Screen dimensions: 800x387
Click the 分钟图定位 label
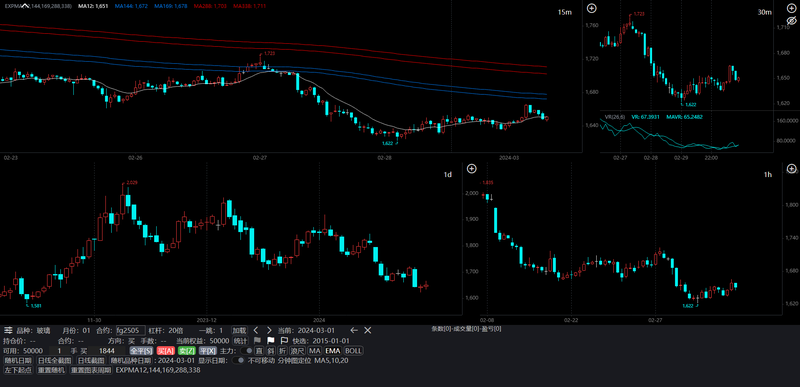294,360
